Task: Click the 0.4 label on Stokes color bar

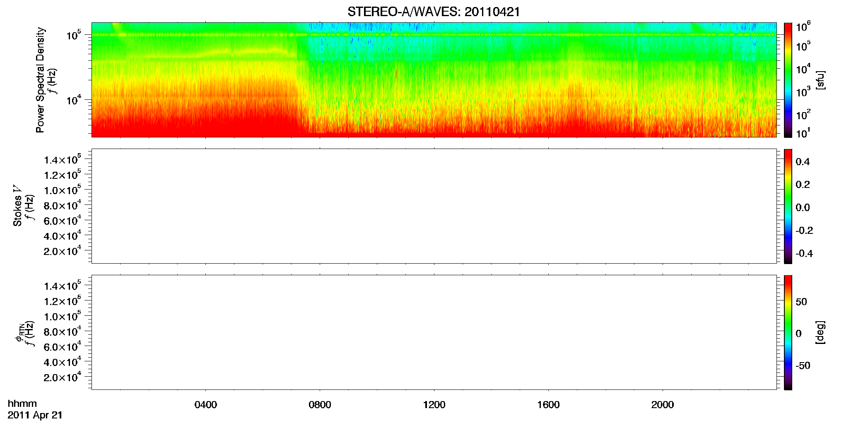Action: coord(803,162)
